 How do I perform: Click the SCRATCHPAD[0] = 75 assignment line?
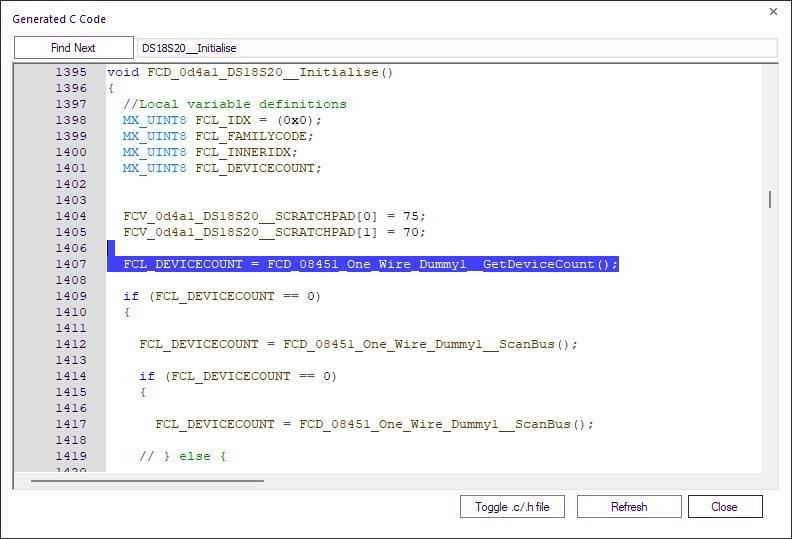pos(274,216)
